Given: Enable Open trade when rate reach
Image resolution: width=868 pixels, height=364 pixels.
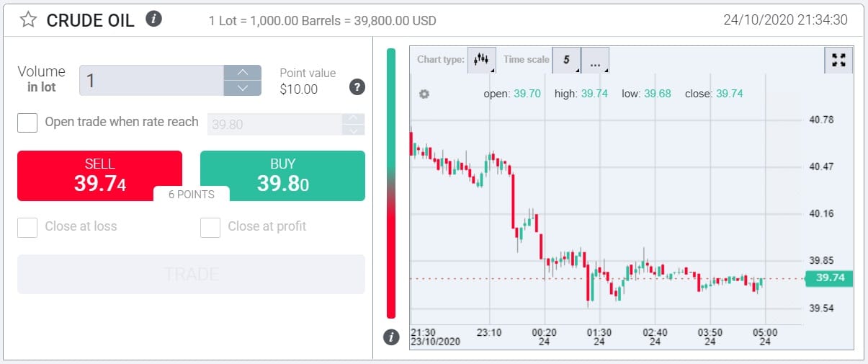Looking at the screenshot, I should 27,123.
